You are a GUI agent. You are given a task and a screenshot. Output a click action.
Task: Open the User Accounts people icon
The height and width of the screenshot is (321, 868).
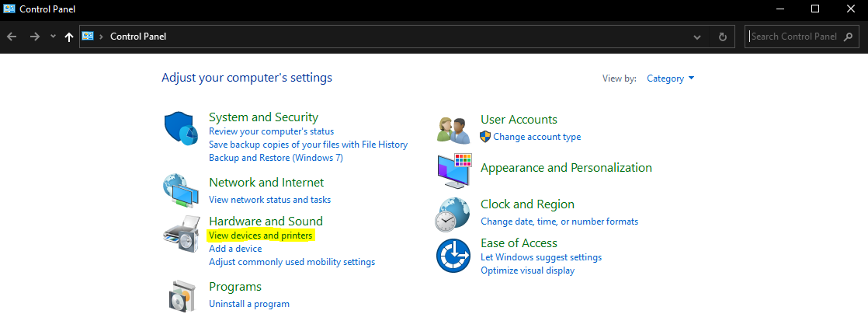(453, 131)
